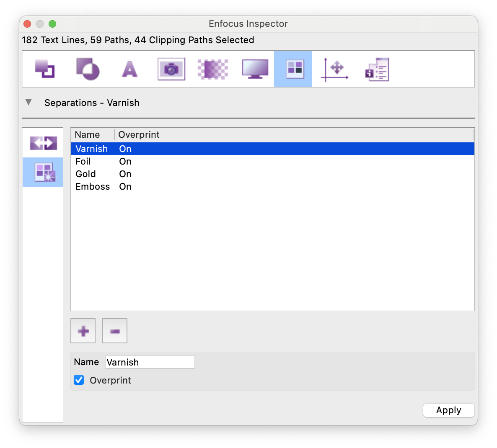Screen dimensions: 497x448
Task: Select the Gold row in list
Action: pos(272,174)
